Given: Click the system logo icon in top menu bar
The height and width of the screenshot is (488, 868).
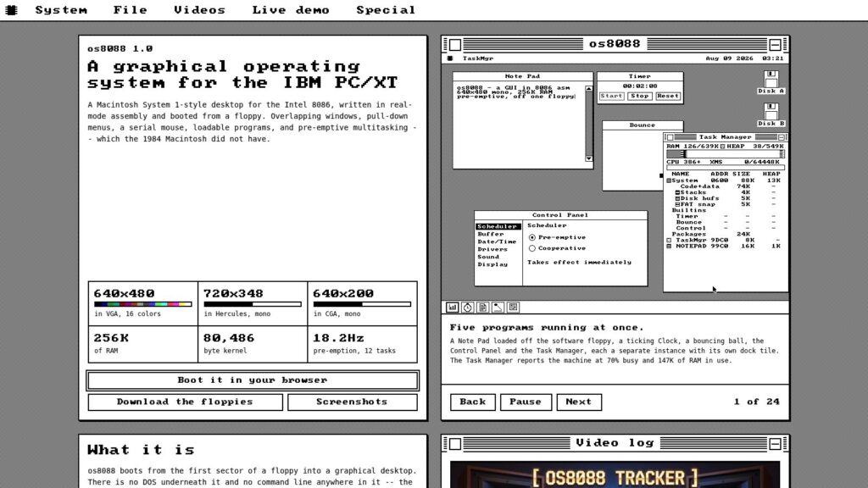Looking at the screenshot, I should click(x=11, y=10).
